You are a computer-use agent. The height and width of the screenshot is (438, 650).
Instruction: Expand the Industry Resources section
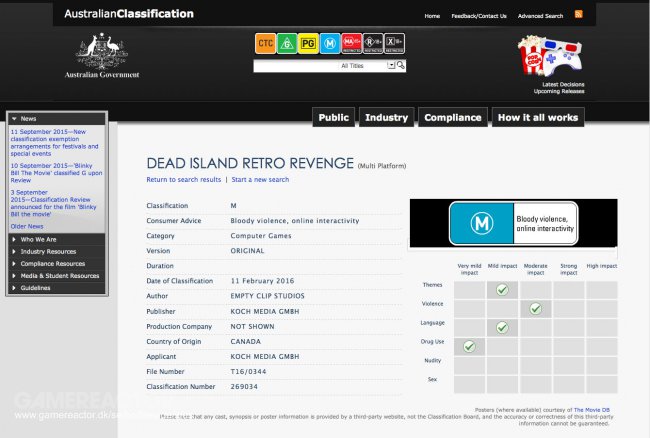pyautogui.click(x=56, y=252)
